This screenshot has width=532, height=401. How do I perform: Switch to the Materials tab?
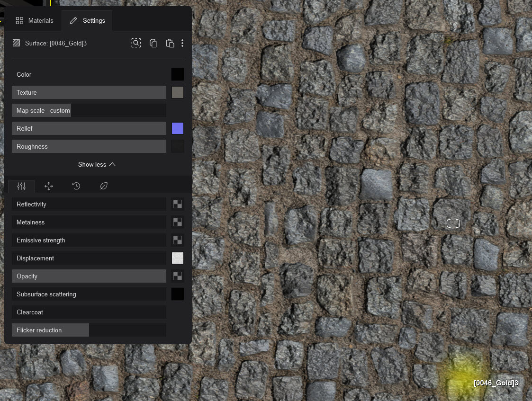click(35, 21)
